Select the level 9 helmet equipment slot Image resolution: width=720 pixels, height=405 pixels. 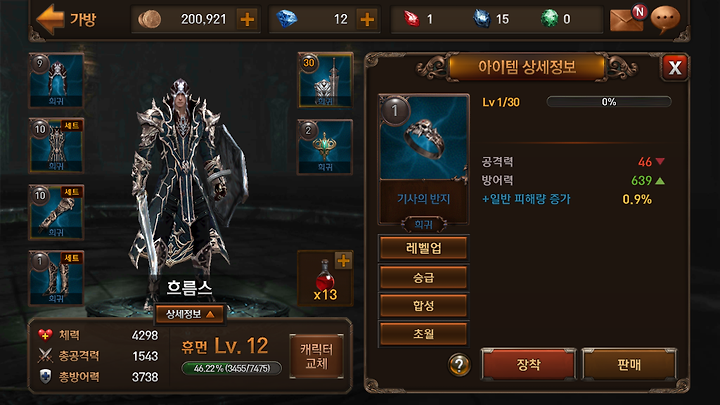pyautogui.click(x=56, y=80)
